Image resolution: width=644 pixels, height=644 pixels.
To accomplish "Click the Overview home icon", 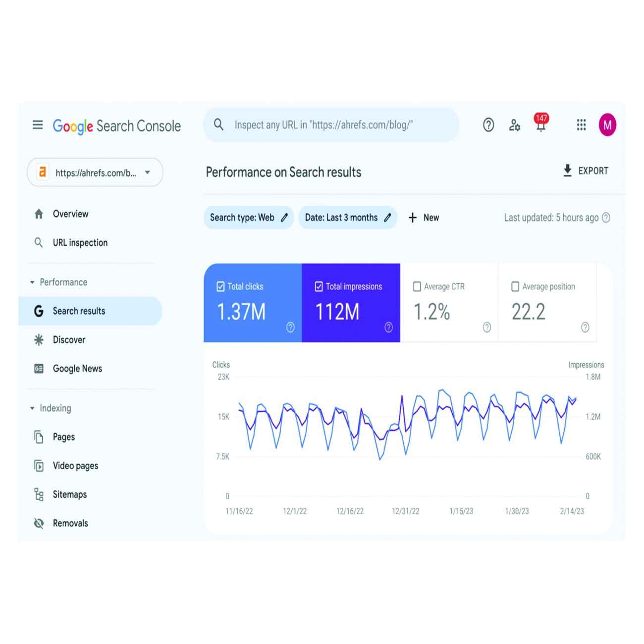I will pyautogui.click(x=39, y=214).
